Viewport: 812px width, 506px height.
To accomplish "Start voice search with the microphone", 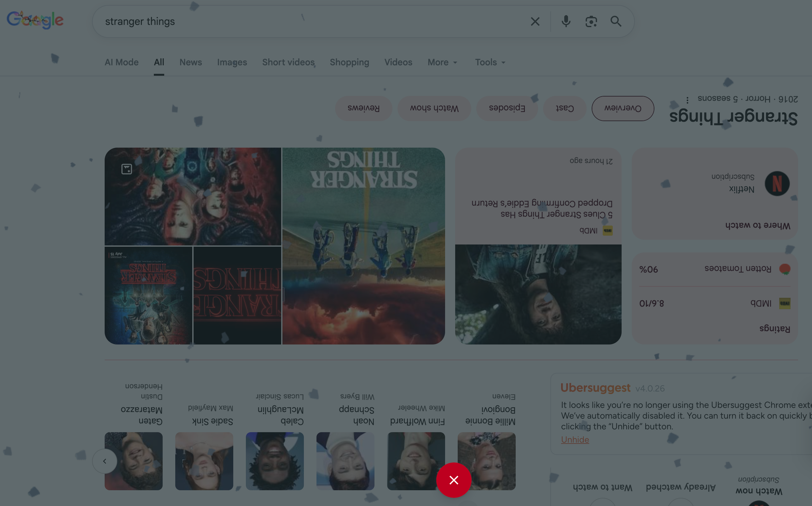I will click(x=566, y=21).
